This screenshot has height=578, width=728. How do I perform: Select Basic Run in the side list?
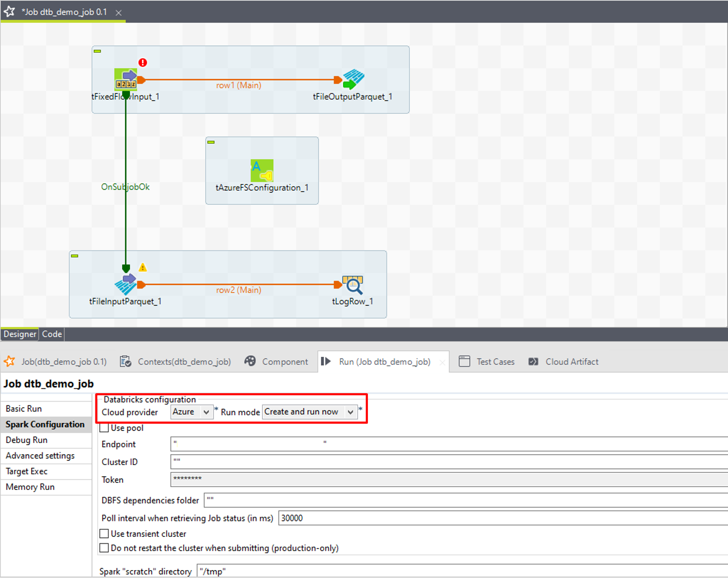click(46, 409)
